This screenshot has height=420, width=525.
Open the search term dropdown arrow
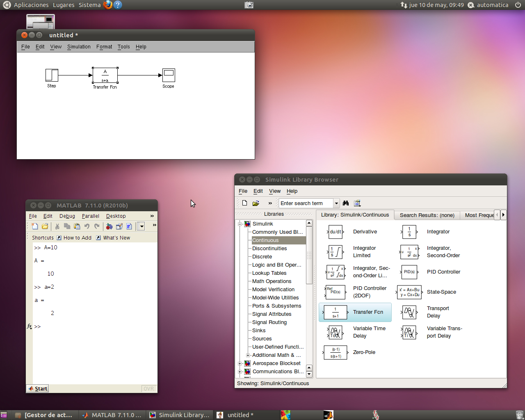(x=336, y=203)
